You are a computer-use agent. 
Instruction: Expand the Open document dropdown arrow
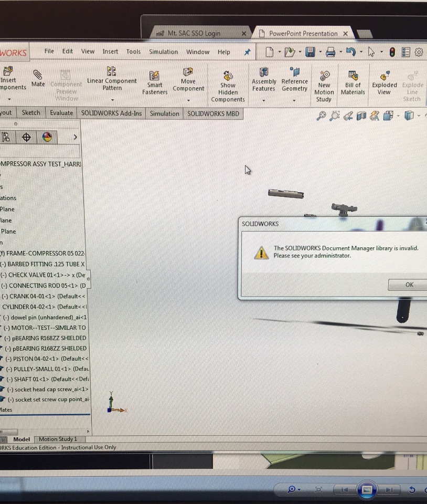[x=300, y=52]
